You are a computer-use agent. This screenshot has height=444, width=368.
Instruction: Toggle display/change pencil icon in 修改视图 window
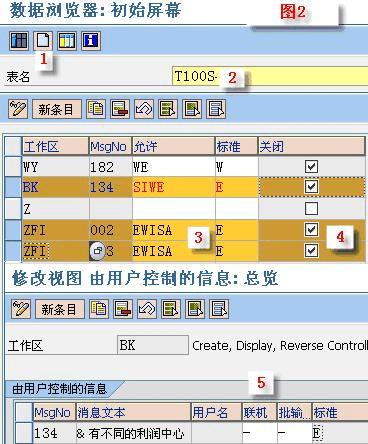[21, 309]
